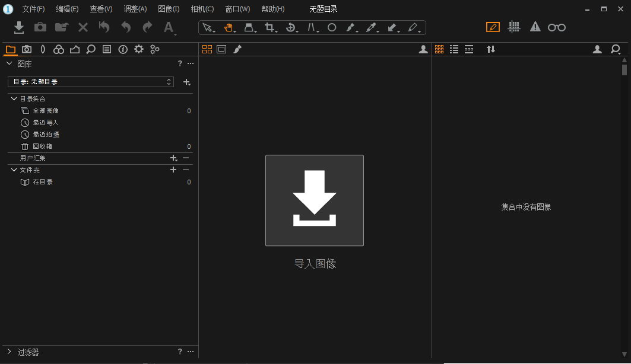Open the Output gear tool tab
The height and width of the screenshot is (364, 631).
point(139,49)
